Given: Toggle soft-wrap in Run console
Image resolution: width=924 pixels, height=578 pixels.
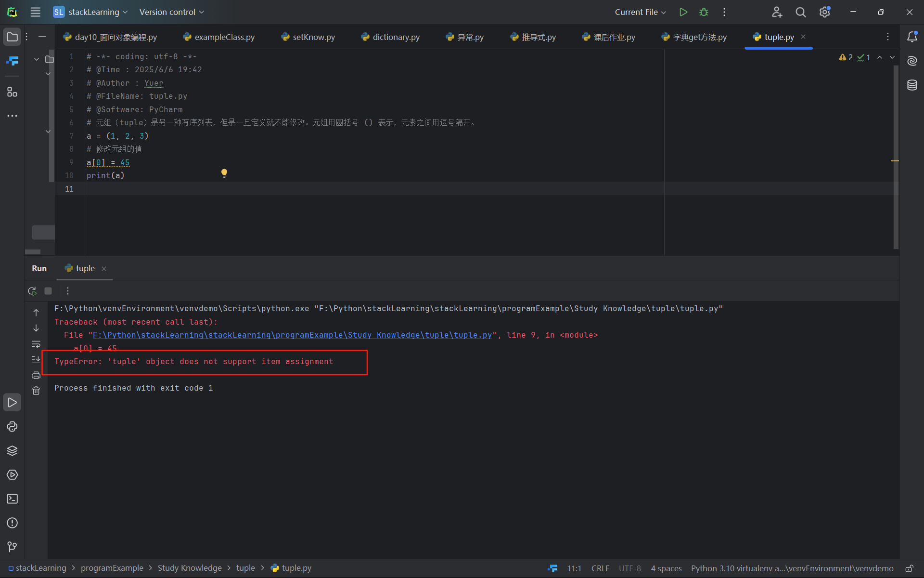Looking at the screenshot, I should [x=36, y=344].
